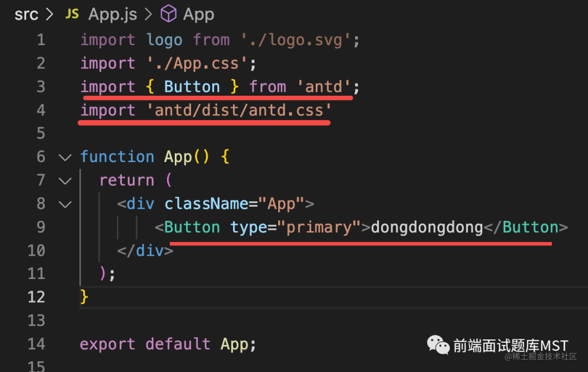
Task: Click the 'antd' module string
Action: click(x=323, y=87)
